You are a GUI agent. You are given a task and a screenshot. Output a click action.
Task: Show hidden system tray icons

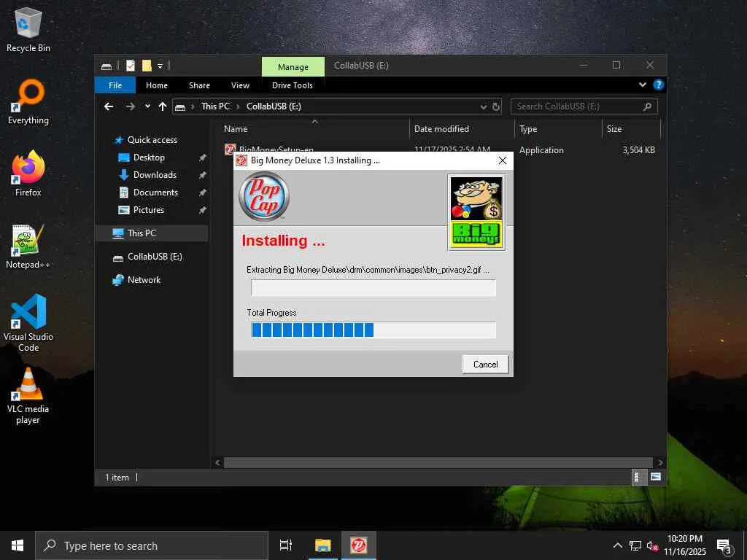pyautogui.click(x=617, y=545)
